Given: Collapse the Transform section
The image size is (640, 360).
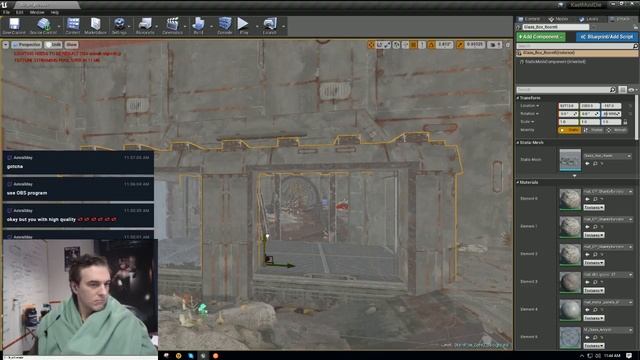Looking at the screenshot, I should pyautogui.click(x=518, y=98).
